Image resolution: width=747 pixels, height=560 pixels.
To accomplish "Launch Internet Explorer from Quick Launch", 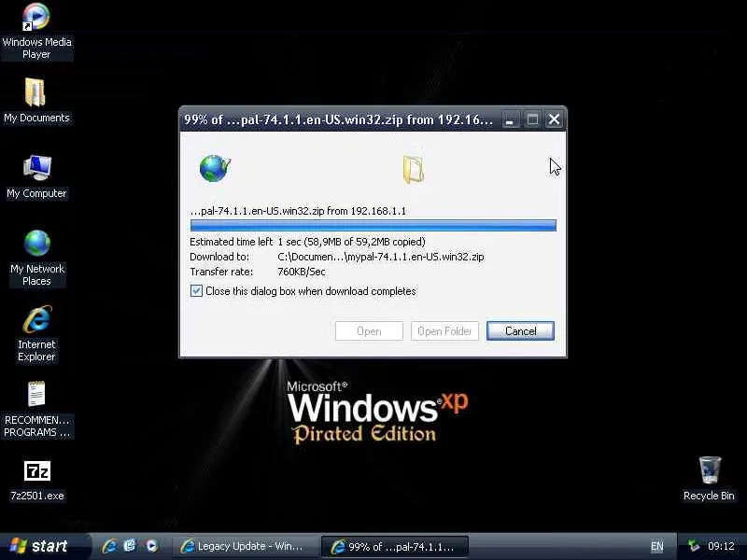I will pyautogui.click(x=109, y=546).
